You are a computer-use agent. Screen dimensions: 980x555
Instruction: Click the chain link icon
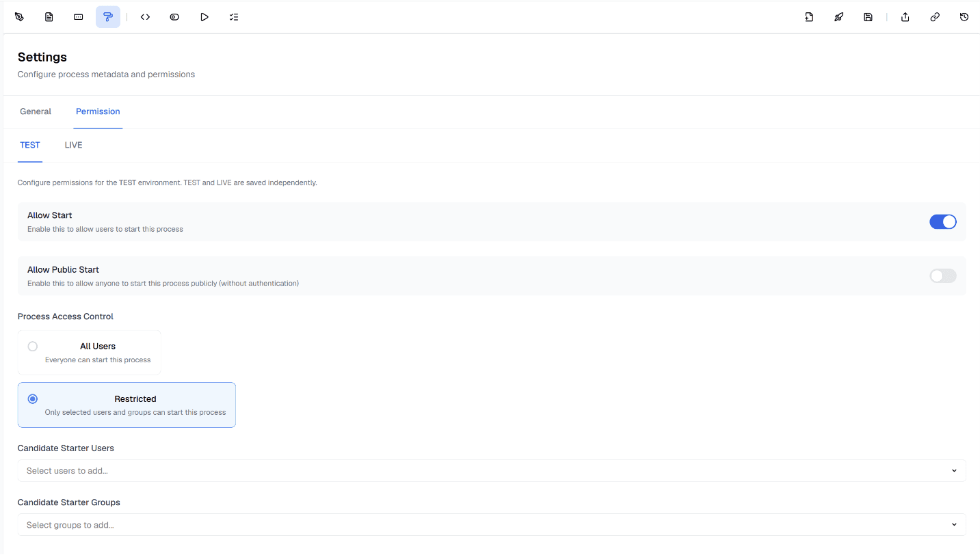pos(934,17)
